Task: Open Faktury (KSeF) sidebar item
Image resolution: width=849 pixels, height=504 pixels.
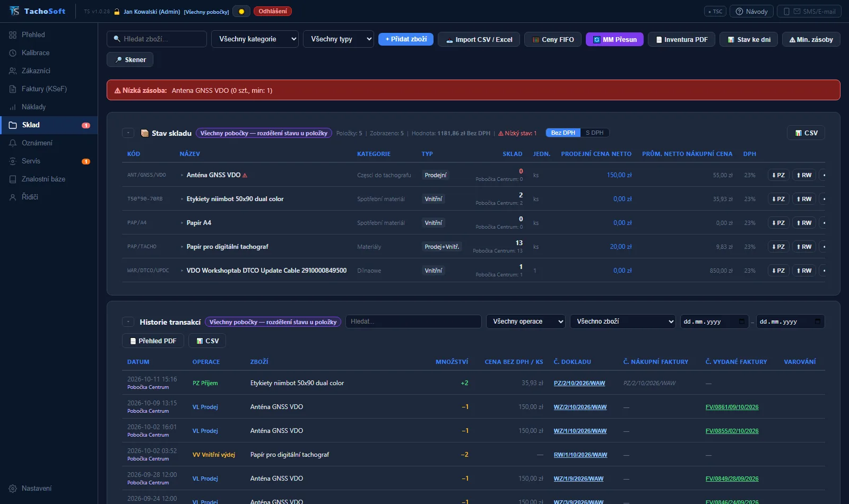Action: [x=44, y=89]
